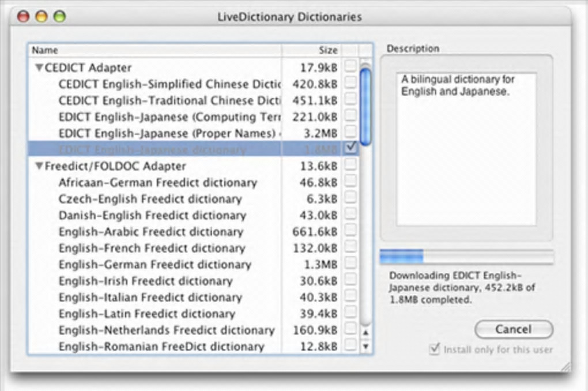Click the 420.8kB size value

tap(315, 84)
